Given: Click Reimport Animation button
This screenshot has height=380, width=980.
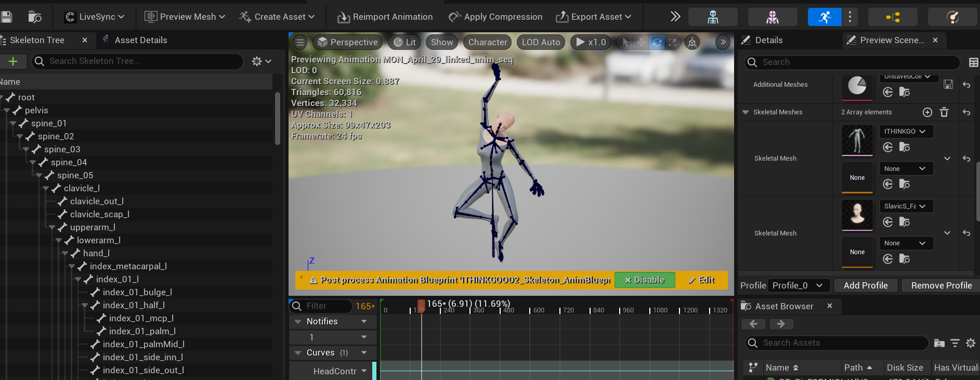Looking at the screenshot, I should (x=385, y=17).
